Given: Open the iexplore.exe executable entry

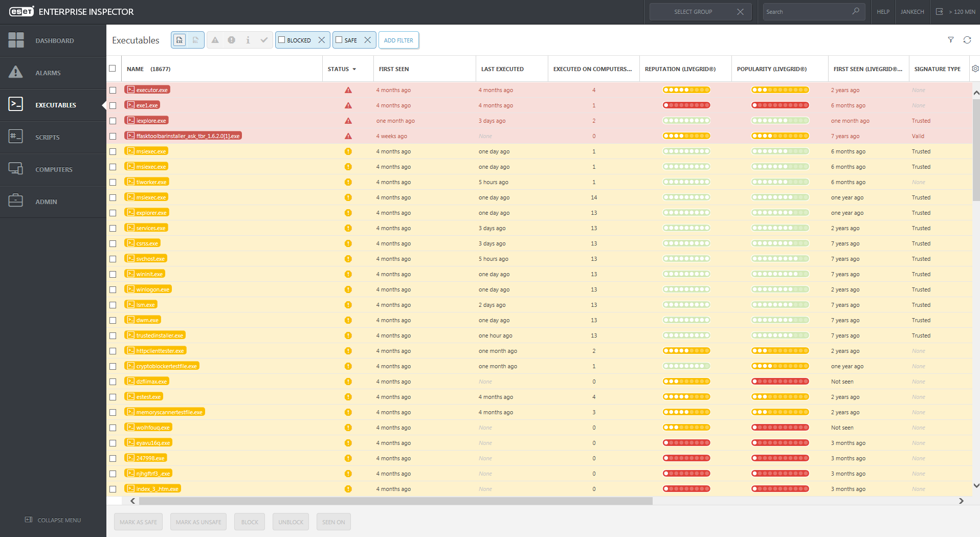Looking at the screenshot, I should tap(151, 121).
